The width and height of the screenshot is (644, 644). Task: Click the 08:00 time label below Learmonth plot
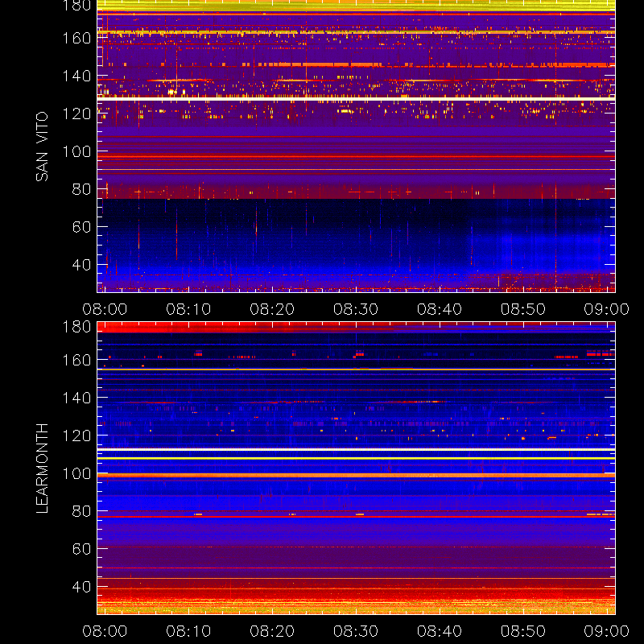pyautogui.click(x=105, y=631)
